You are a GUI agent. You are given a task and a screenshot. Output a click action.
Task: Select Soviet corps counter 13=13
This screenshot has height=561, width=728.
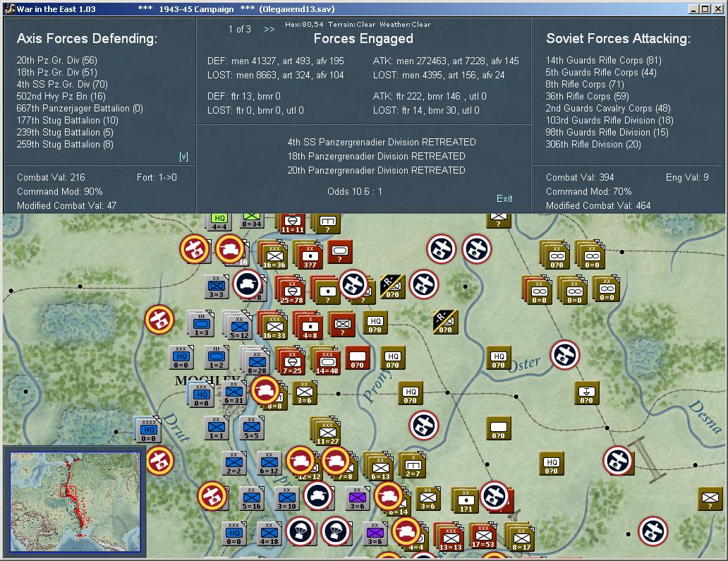coord(449,538)
